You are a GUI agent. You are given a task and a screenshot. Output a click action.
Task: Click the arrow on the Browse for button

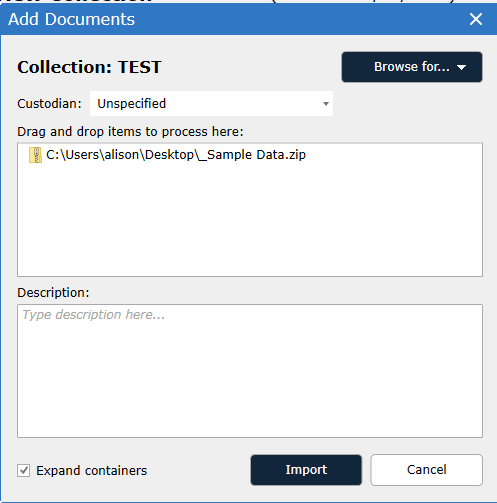pos(461,67)
